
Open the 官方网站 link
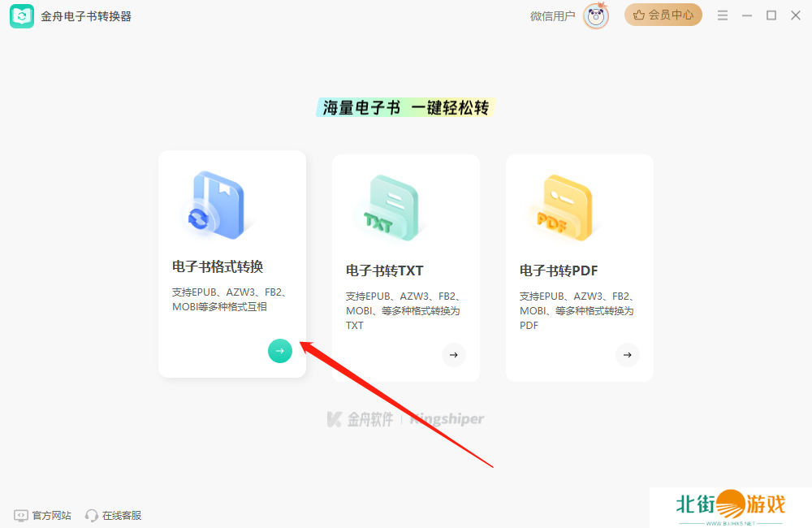[x=43, y=515]
